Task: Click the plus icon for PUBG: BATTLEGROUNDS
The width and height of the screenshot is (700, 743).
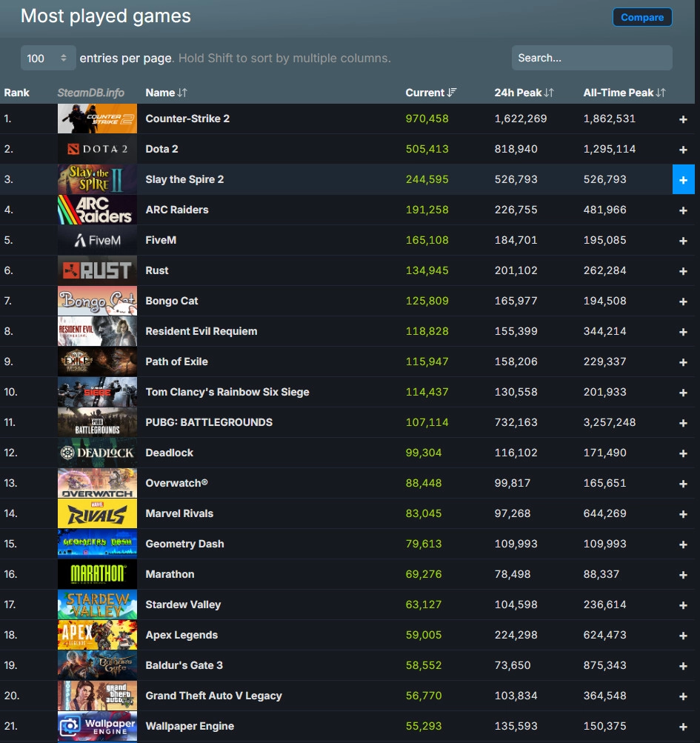Action: click(x=683, y=423)
